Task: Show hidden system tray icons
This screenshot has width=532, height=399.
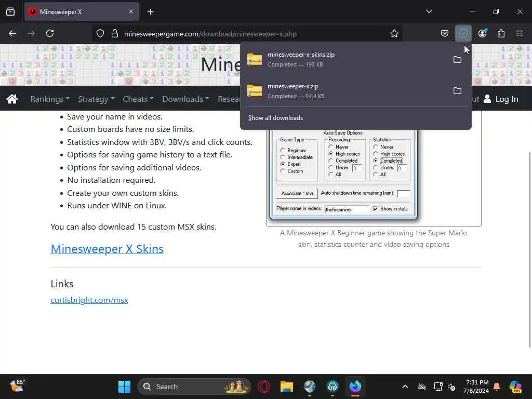Action: [405, 387]
